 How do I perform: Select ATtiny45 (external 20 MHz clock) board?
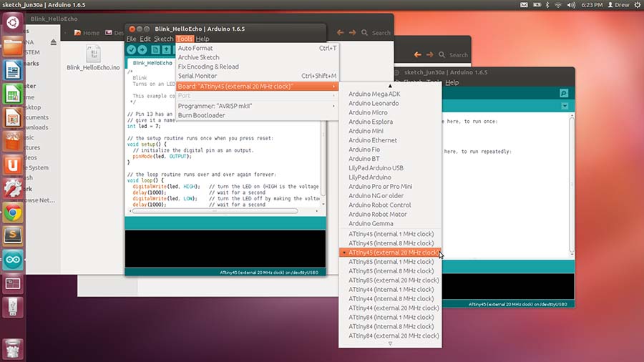tap(390, 253)
